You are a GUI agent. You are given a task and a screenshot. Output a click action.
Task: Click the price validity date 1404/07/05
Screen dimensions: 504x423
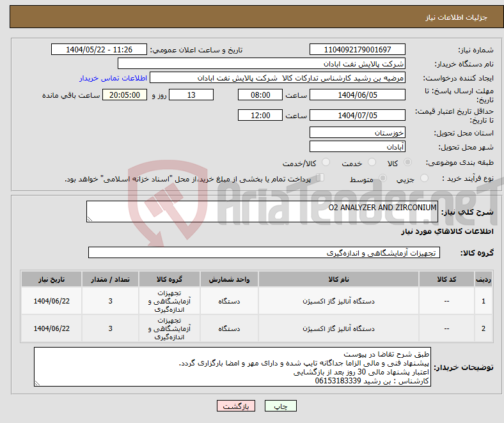[x=358, y=115]
